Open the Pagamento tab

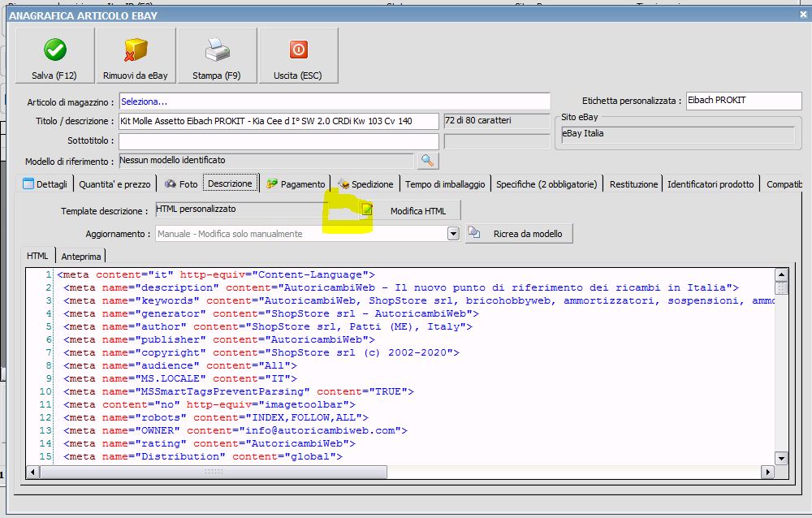tap(296, 184)
